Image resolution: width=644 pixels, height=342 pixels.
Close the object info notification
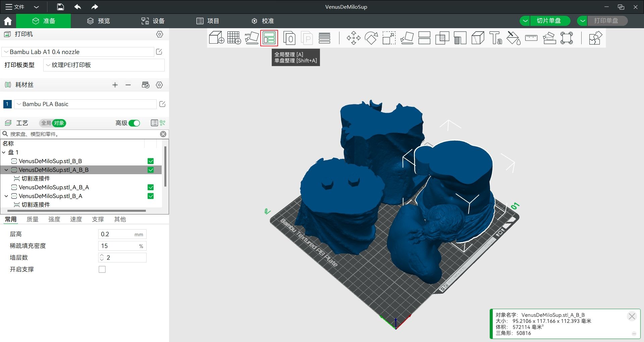(x=632, y=316)
